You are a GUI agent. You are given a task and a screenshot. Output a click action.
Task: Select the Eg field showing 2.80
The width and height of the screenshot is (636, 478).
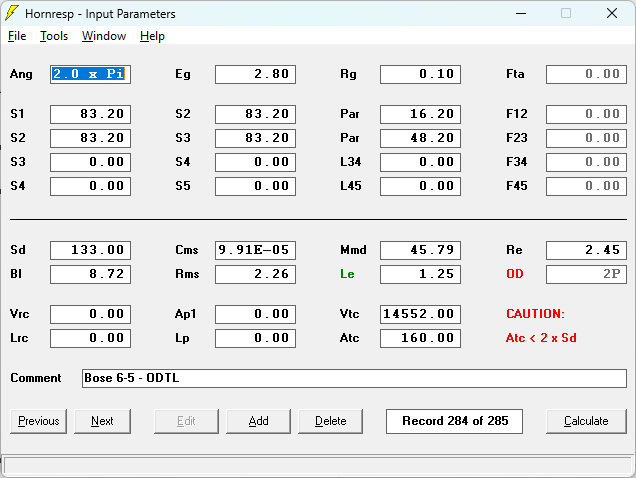[256, 74]
